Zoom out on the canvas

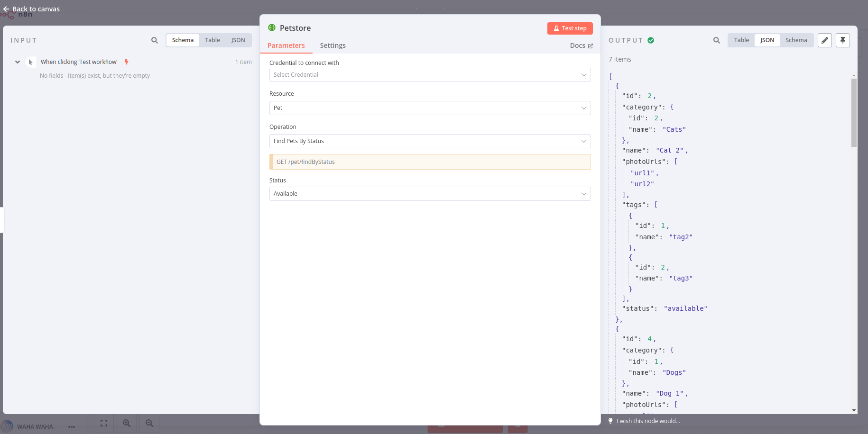(x=149, y=423)
